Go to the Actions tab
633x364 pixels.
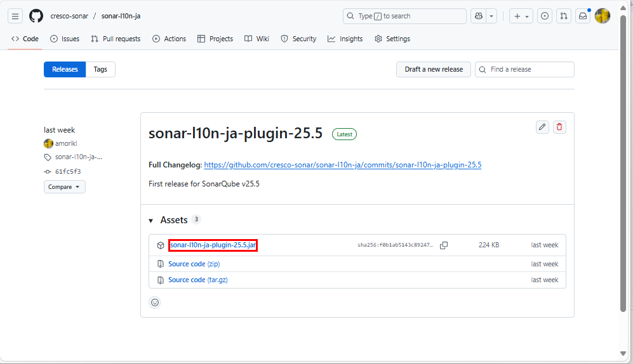pos(169,39)
